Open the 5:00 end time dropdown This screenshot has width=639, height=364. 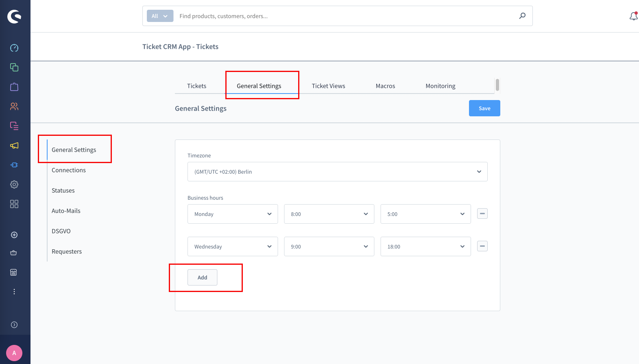click(425, 214)
